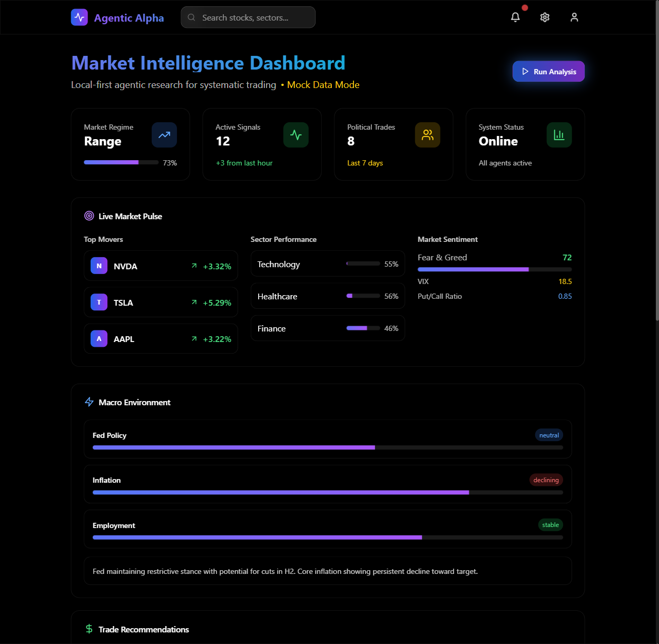The image size is (659, 644).
Task: Open the user profile icon
Action: coord(574,17)
